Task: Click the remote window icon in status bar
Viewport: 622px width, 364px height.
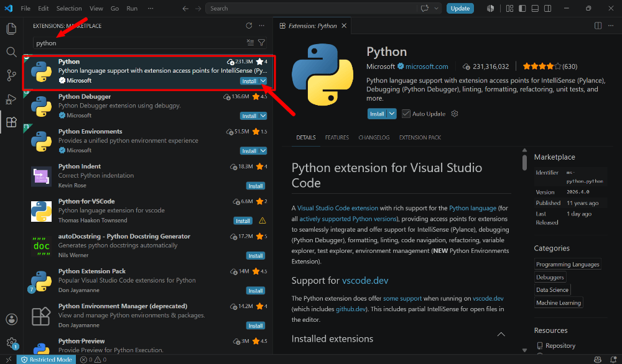Action: [8, 360]
